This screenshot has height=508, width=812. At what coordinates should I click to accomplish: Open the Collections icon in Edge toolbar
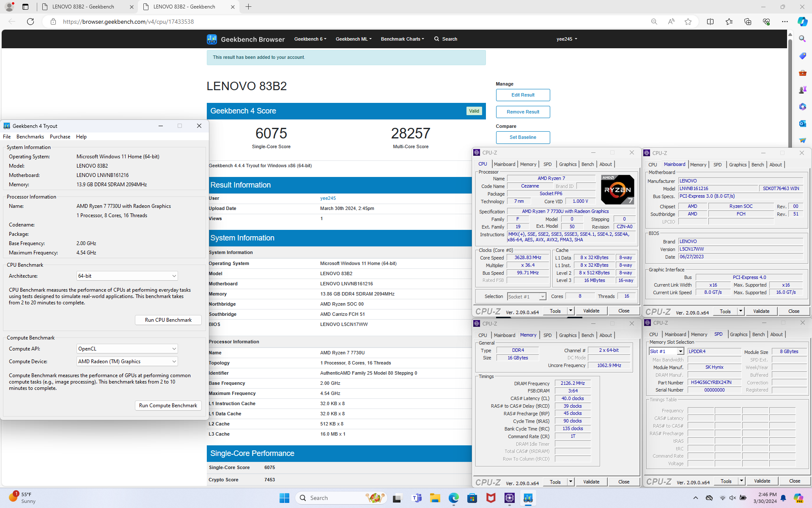pyautogui.click(x=747, y=22)
